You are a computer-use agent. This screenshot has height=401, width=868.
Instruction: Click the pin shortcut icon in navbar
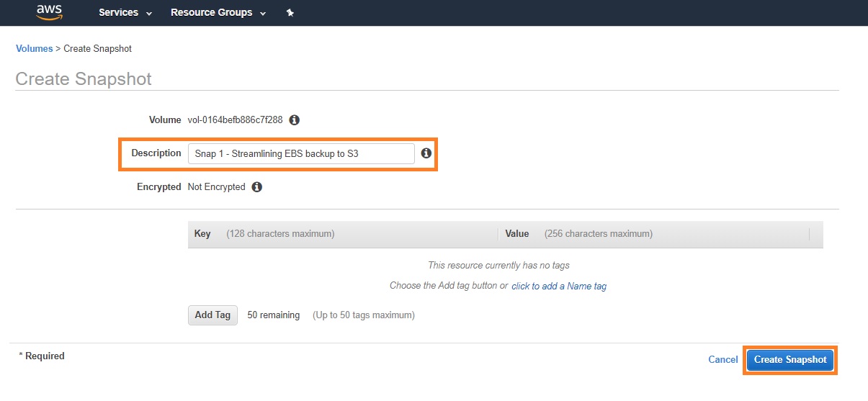(290, 13)
